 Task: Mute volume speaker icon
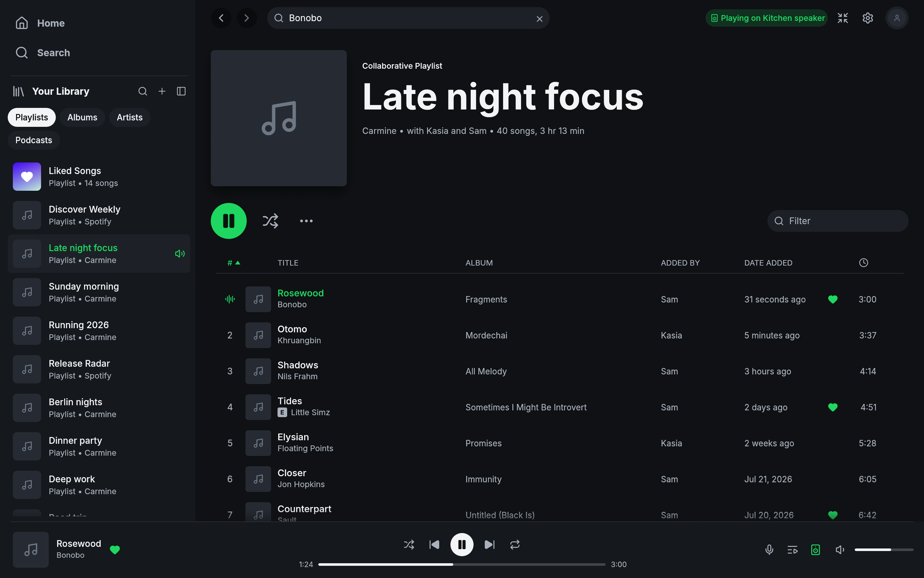point(840,550)
